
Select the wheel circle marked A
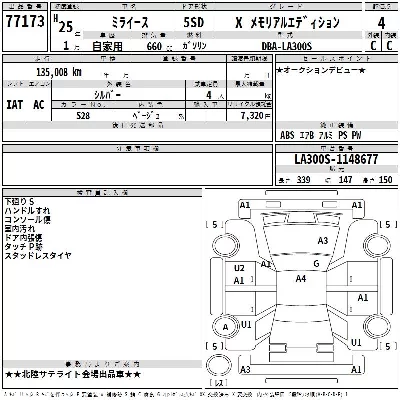pyautogui.click(x=226, y=327)
